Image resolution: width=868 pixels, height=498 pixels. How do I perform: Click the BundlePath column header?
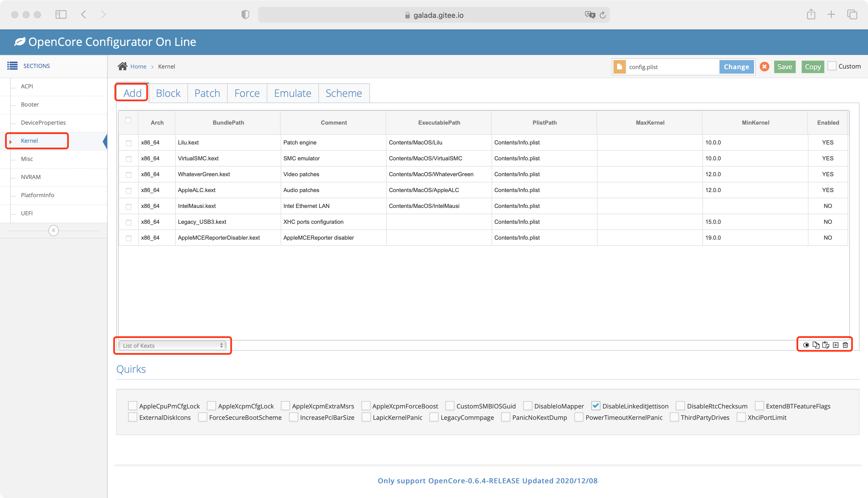click(228, 122)
